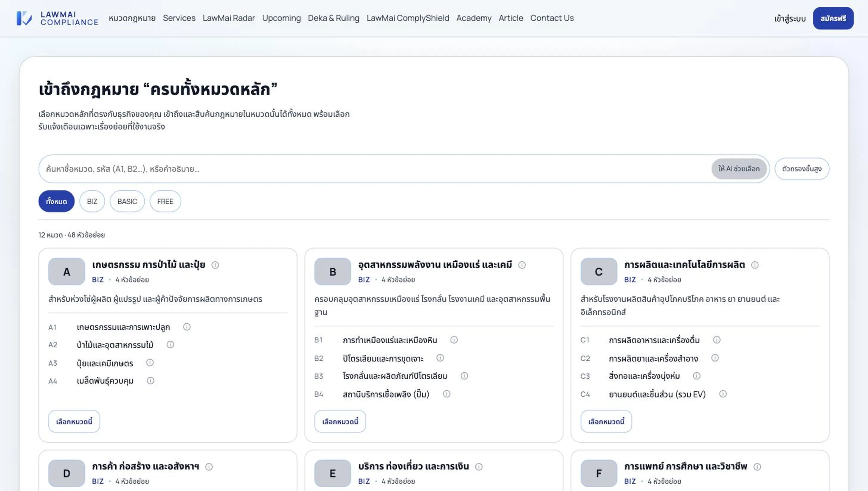Show info for A2 ป่าไม้และอุตสาหกรรมไม้
868x491 pixels.
[x=170, y=345]
